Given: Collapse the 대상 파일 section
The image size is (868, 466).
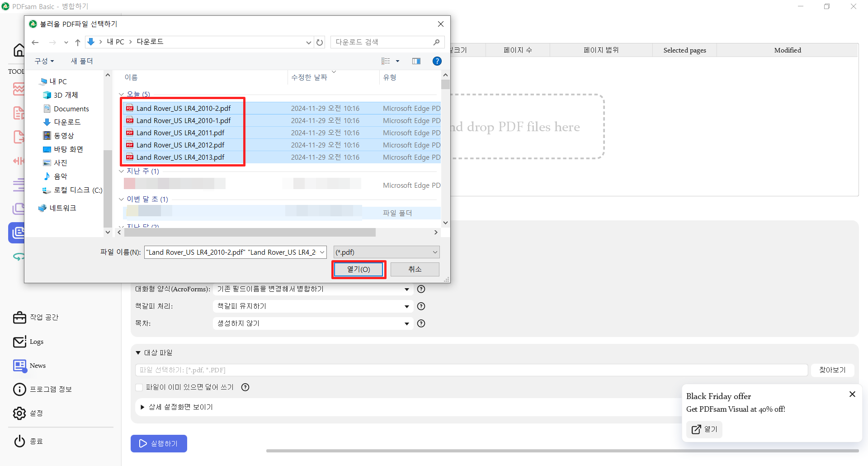Looking at the screenshot, I should pos(138,353).
